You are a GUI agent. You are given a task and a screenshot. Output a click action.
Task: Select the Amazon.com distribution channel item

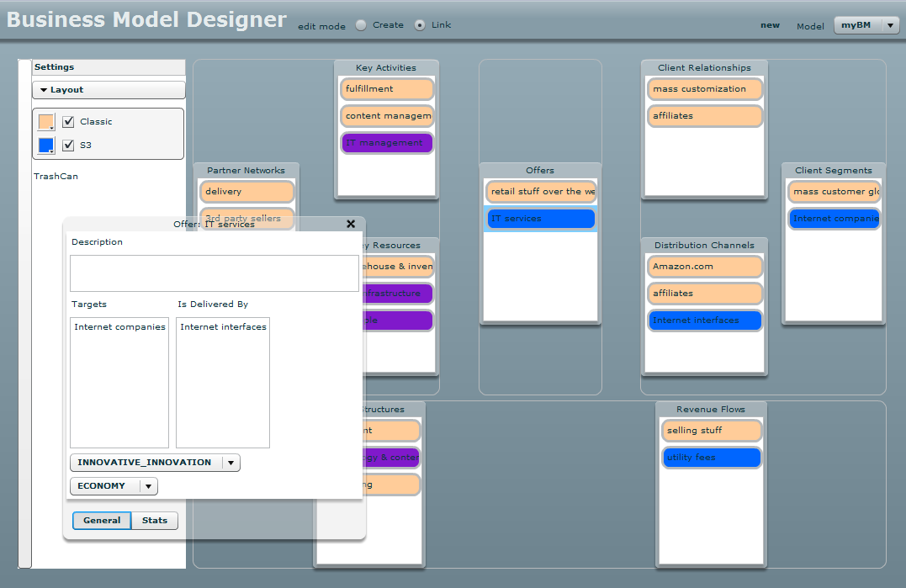(705, 267)
